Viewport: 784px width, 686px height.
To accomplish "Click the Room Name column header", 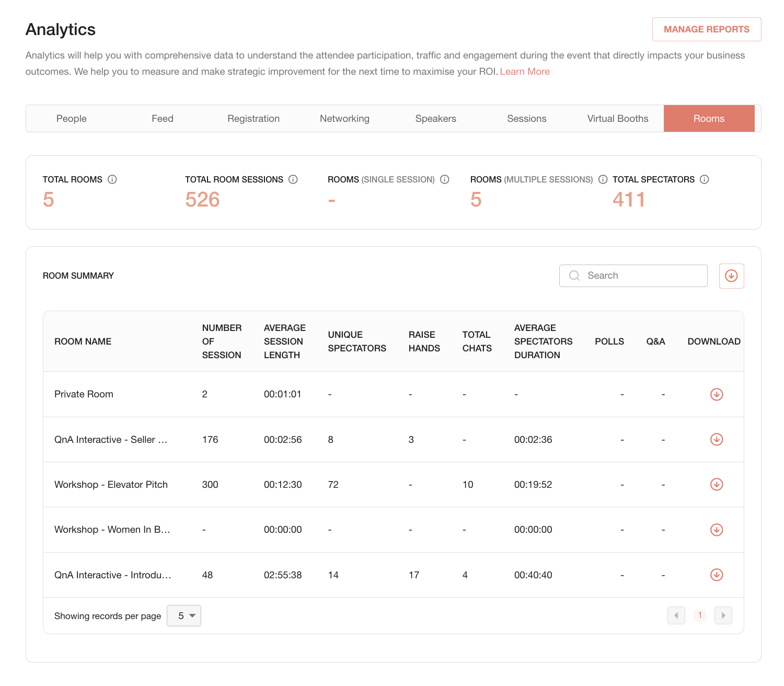I will [x=83, y=341].
